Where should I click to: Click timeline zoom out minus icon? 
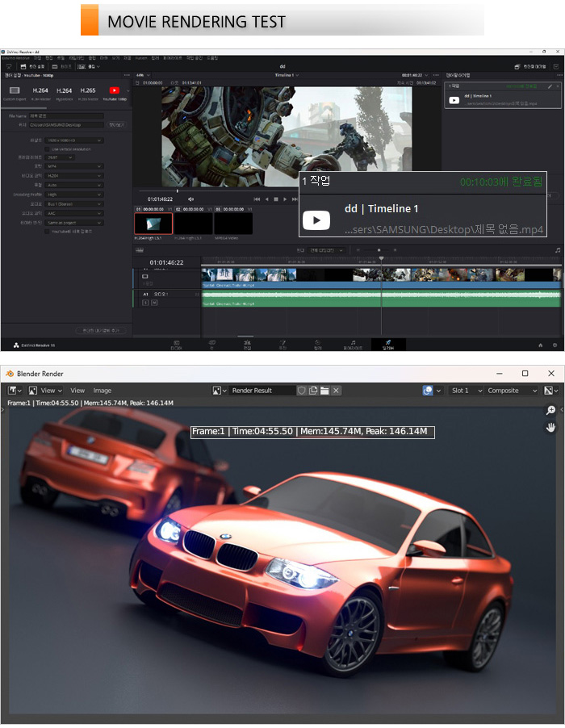(358, 250)
